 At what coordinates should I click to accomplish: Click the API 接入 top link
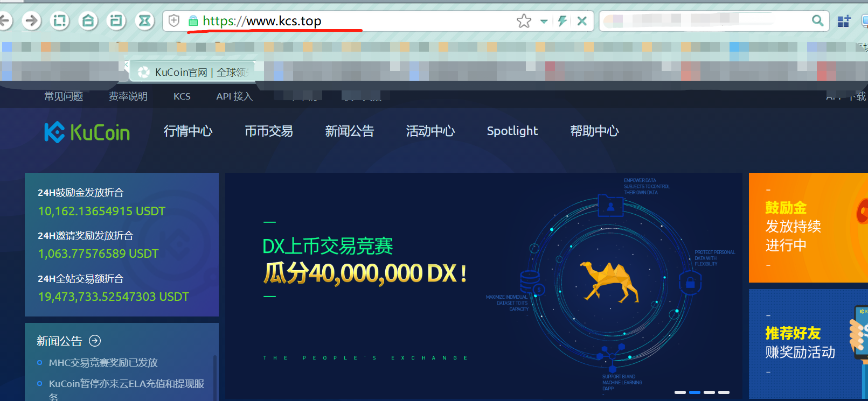pos(234,96)
